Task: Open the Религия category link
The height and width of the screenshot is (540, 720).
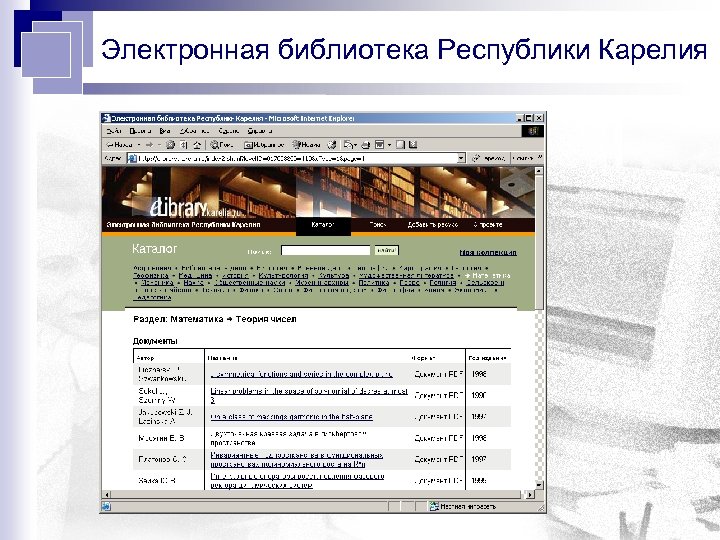Action: click(x=443, y=283)
